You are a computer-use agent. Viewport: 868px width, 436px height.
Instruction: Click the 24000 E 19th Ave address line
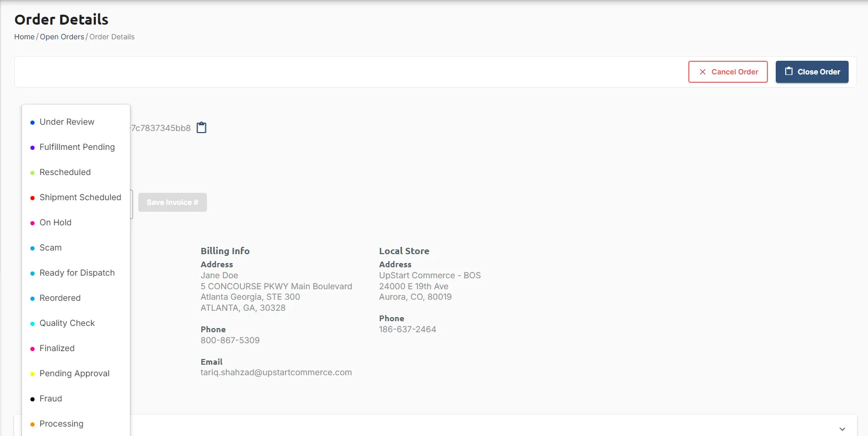tap(414, 286)
